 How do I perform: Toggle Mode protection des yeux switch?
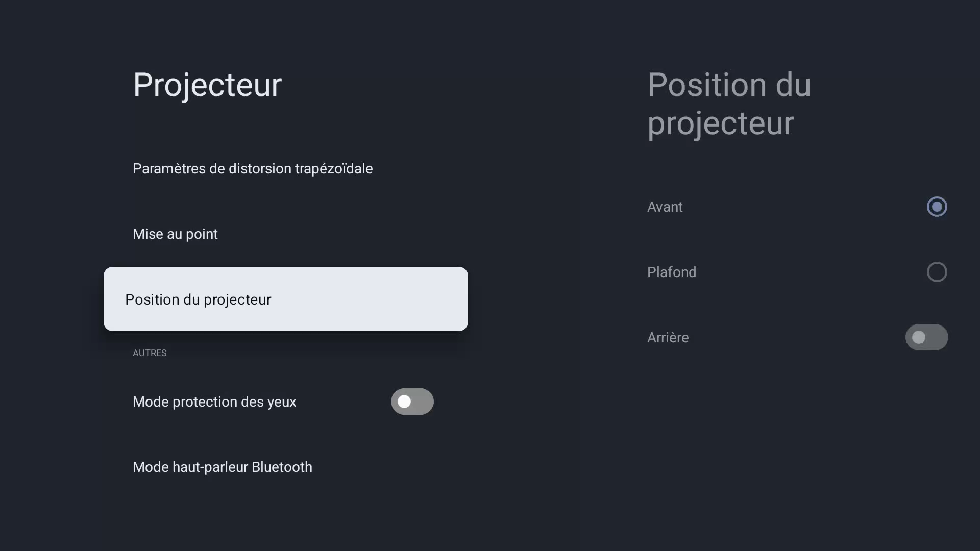coord(412,402)
